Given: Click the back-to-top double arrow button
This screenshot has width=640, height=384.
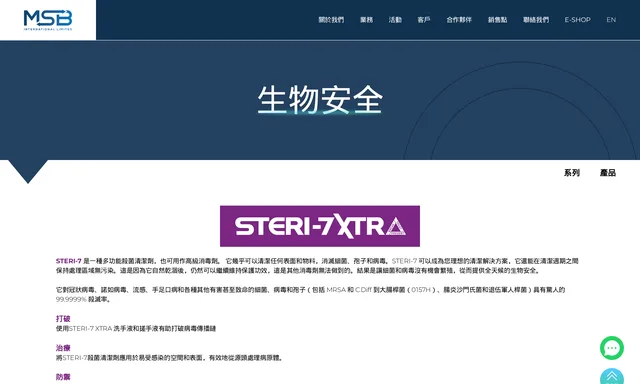Looking at the screenshot, I should click(611, 377).
